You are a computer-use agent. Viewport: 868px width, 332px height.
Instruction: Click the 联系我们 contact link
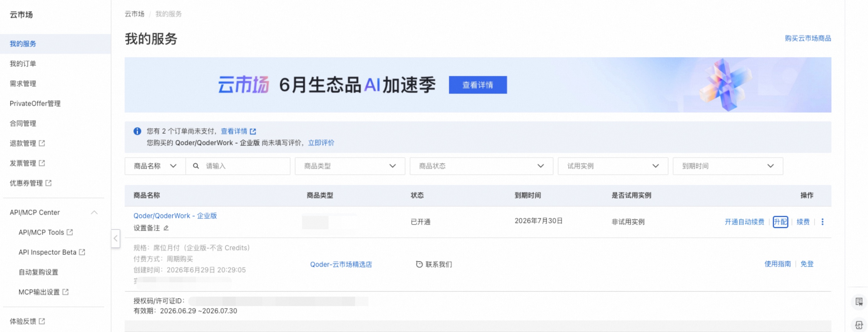pos(439,264)
